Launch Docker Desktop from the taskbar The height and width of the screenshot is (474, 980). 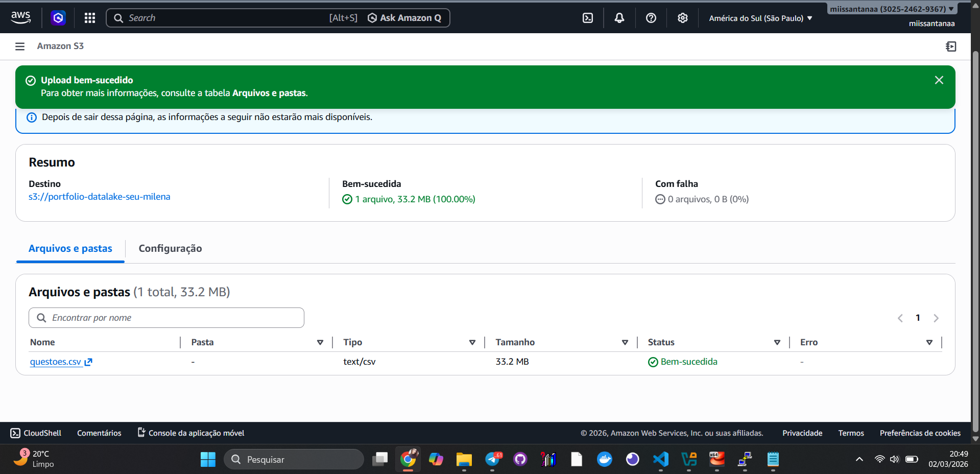604,459
